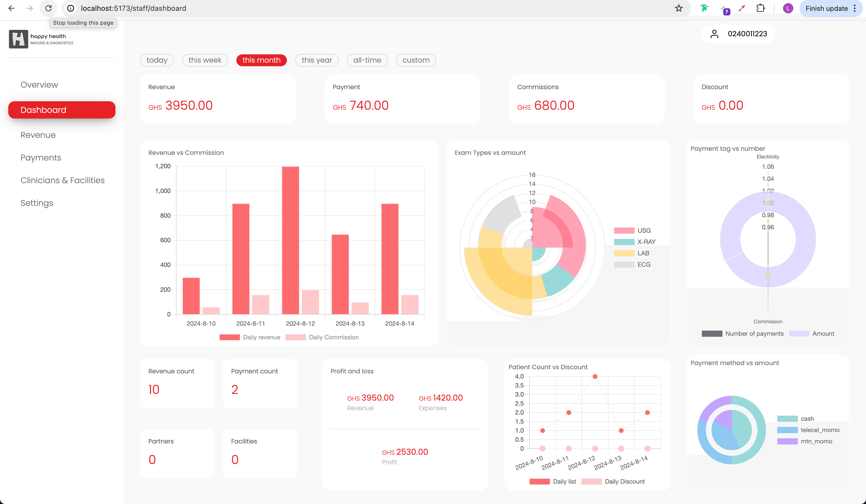Click the Partners card value 0
Image resolution: width=866 pixels, height=504 pixels.
click(x=152, y=460)
